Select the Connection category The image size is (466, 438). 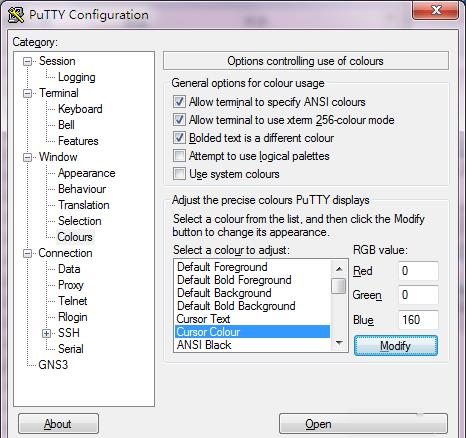(x=65, y=253)
